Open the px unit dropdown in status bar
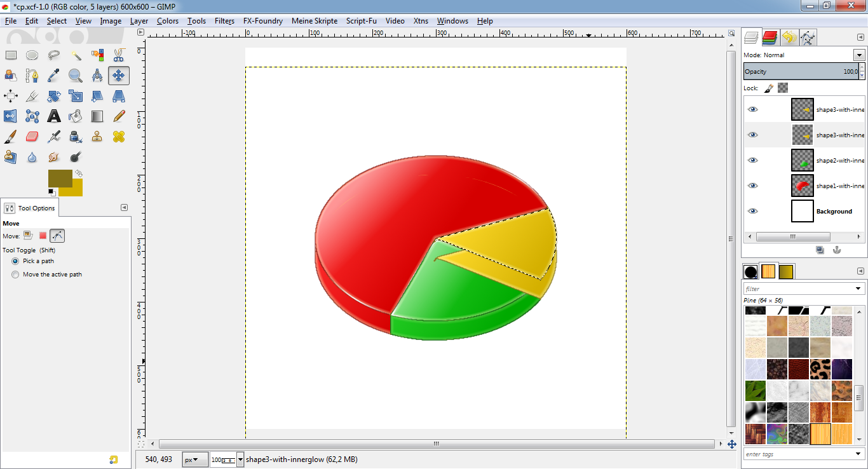 click(x=195, y=459)
